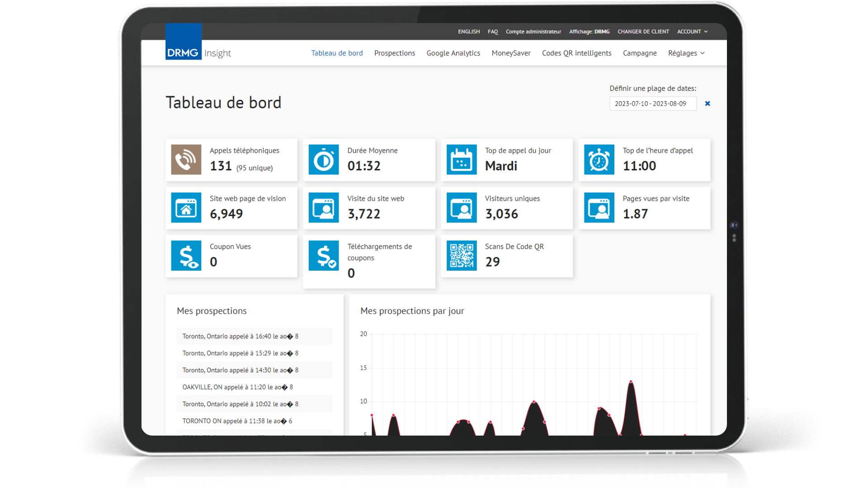Image resolution: width=868 pixels, height=488 pixels.
Task: Open Codes QR intelligents page
Action: coord(577,53)
